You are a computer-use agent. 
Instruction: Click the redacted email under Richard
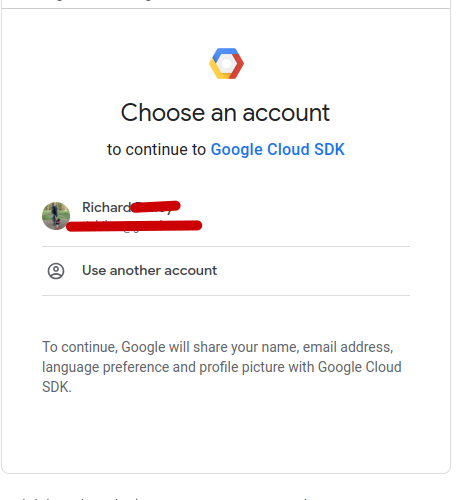click(134, 226)
